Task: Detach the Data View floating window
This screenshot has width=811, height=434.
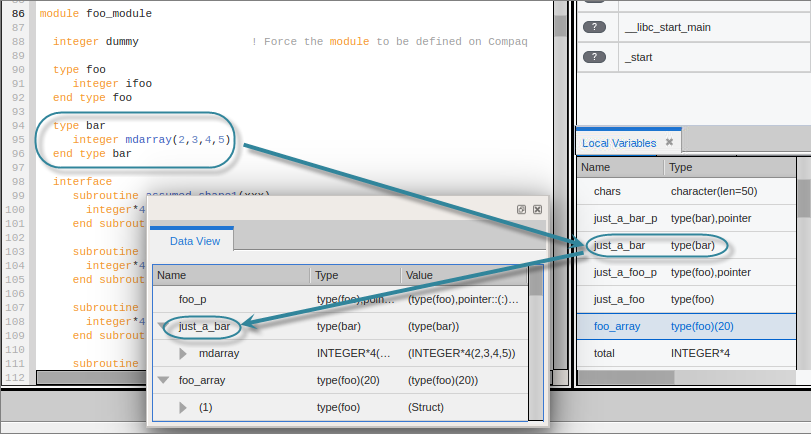Action: pos(521,210)
